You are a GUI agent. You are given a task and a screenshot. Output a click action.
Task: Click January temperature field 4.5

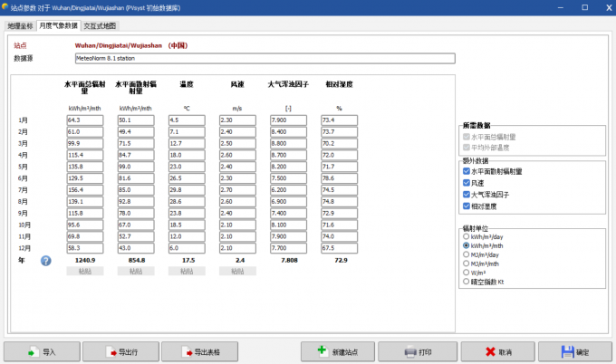point(187,120)
